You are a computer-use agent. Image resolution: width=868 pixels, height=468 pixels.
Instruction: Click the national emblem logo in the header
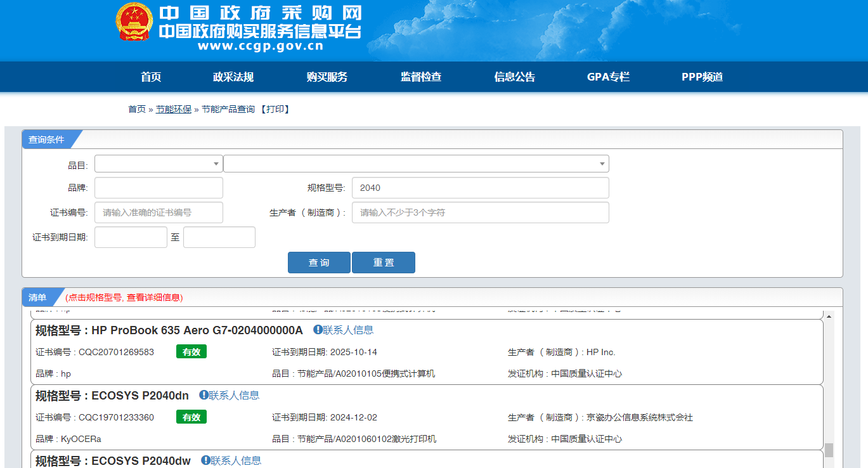(134, 22)
